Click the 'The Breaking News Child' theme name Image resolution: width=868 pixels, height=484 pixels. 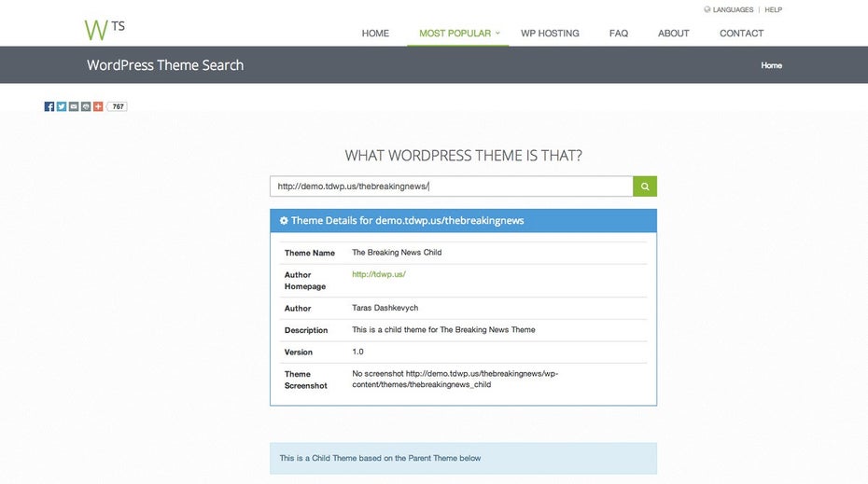pyautogui.click(x=397, y=252)
